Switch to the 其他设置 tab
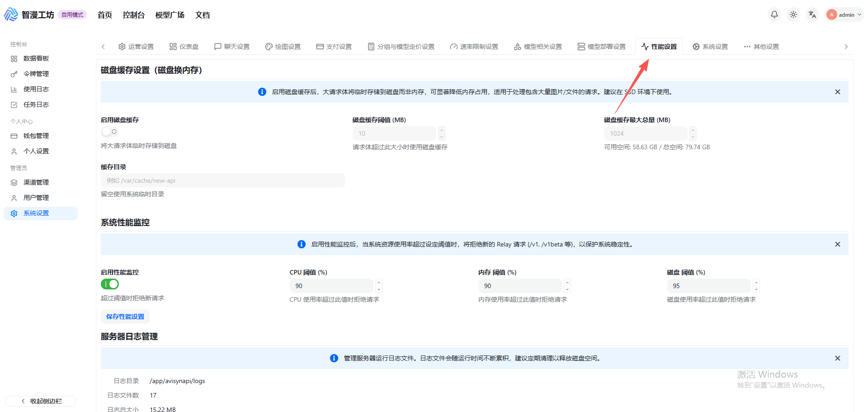Viewport: 868px width, 412px height. (761, 47)
